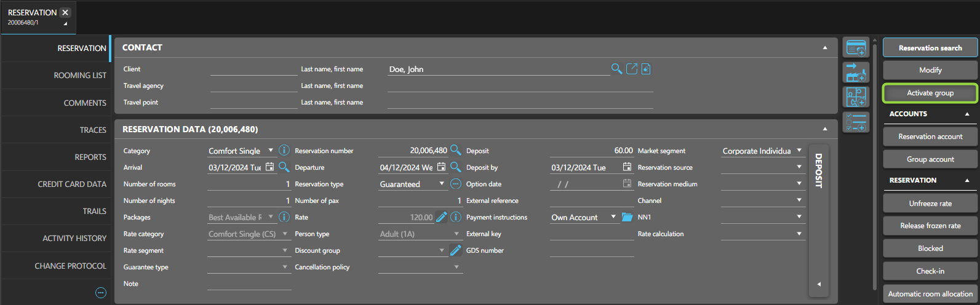Click the puzzle piece add icon

(856, 97)
